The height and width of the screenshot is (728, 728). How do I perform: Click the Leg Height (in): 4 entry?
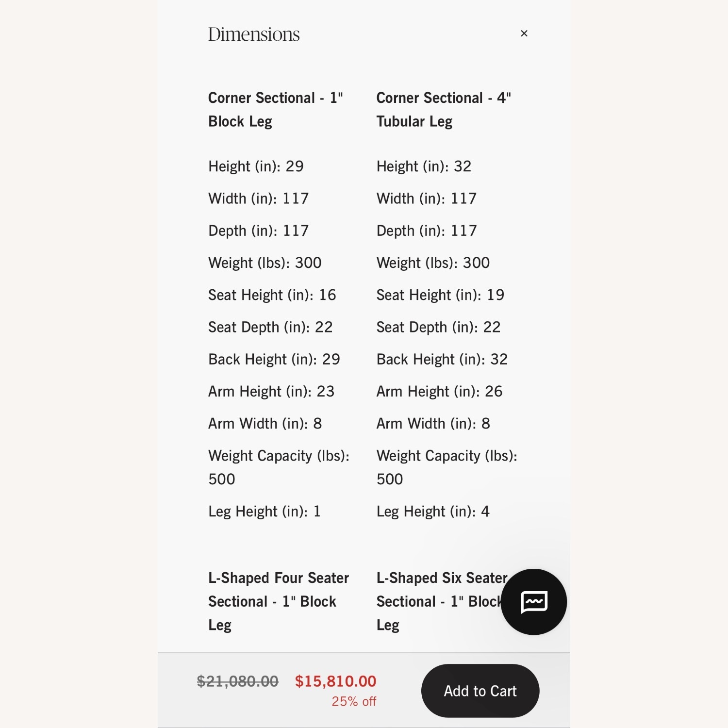coord(433,512)
